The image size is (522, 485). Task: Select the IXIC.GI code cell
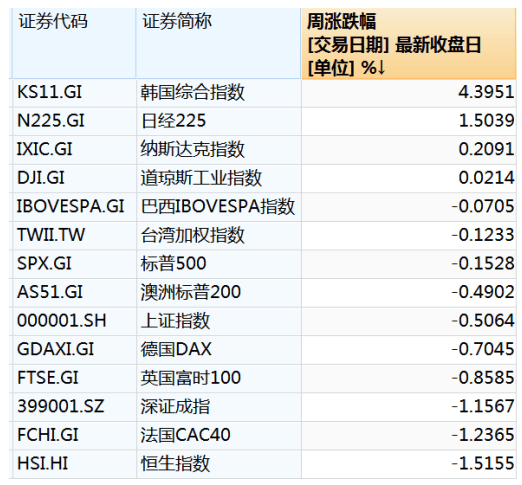tap(74, 150)
